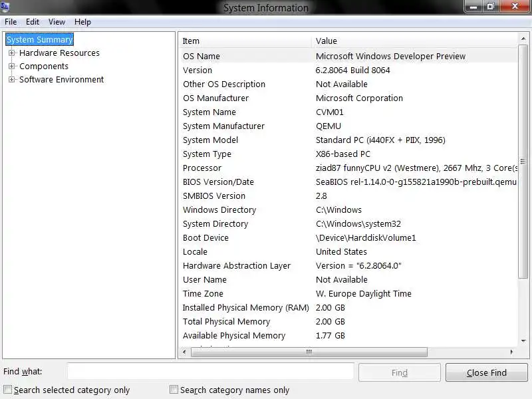
Task: Click the value United States
Action: point(341,251)
